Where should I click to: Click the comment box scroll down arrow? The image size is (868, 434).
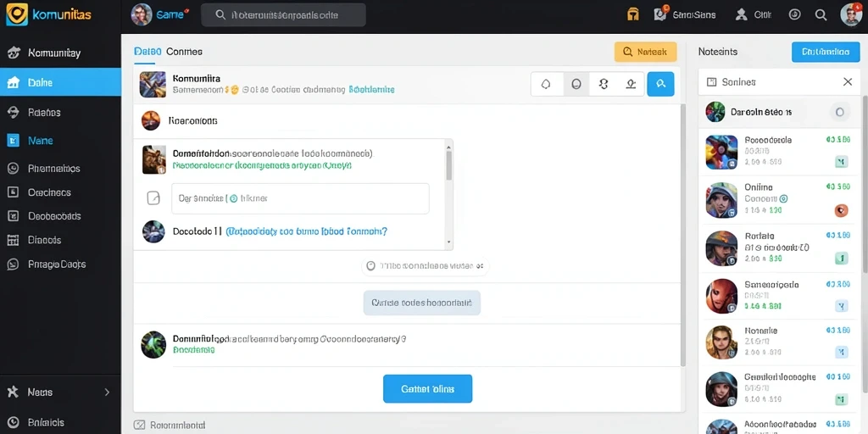tap(449, 242)
